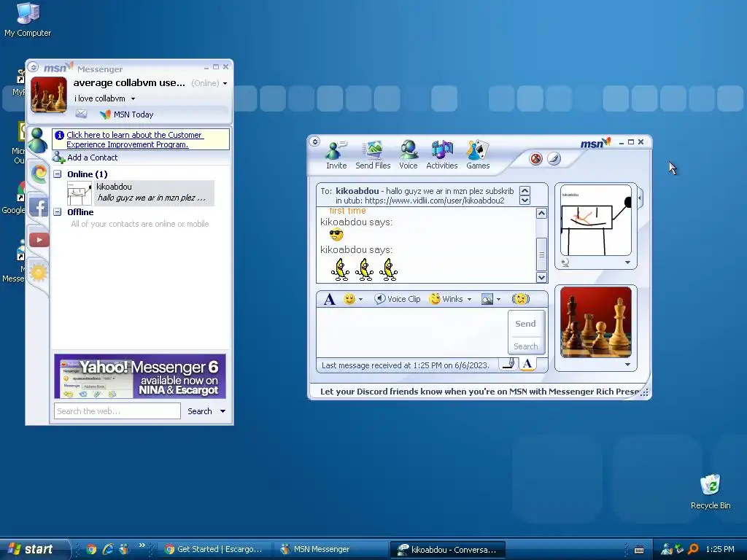
Task: Open the status (Online) dropdown arrow
Action: (225, 83)
